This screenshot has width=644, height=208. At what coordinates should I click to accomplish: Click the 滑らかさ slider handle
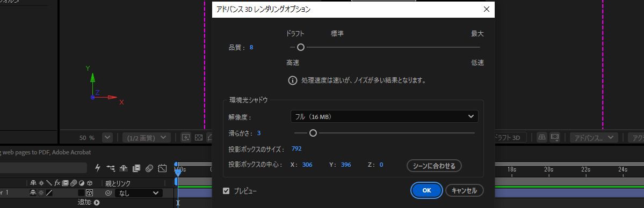click(313, 133)
